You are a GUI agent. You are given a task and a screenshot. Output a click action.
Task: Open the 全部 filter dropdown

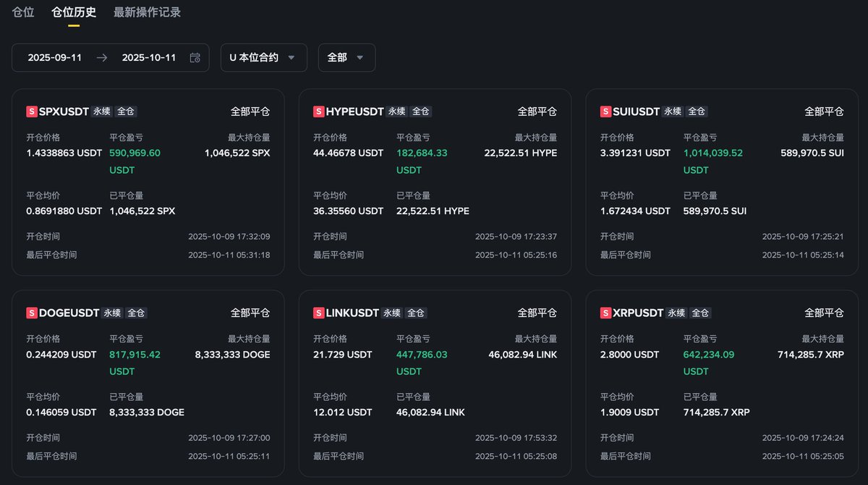(x=346, y=58)
